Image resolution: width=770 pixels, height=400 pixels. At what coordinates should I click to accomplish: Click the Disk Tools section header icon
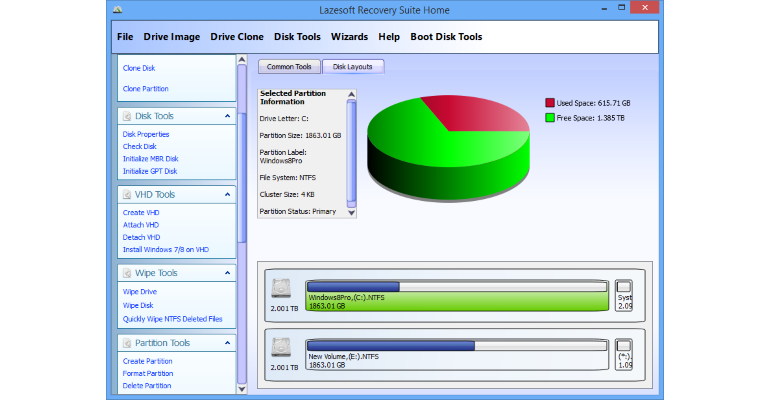pyautogui.click(x=127, y=116)
